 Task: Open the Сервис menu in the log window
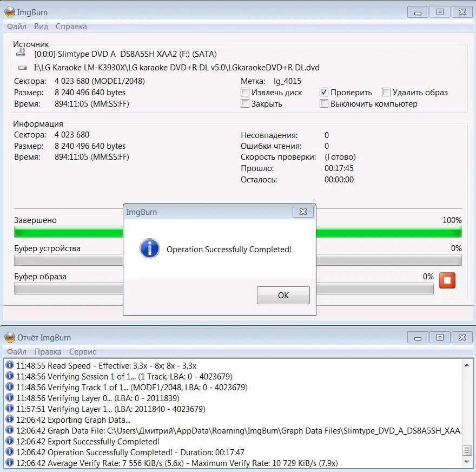pos(83,352)
